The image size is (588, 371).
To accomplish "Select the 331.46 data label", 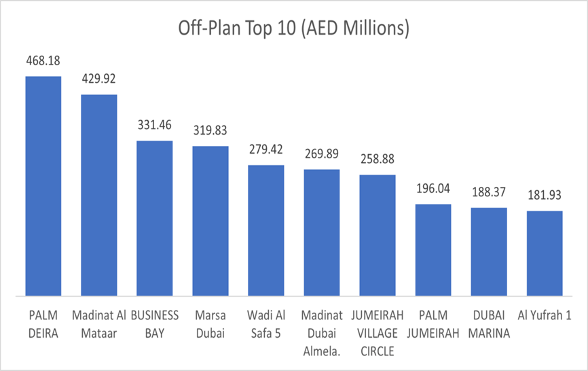I will coord(155,126).
